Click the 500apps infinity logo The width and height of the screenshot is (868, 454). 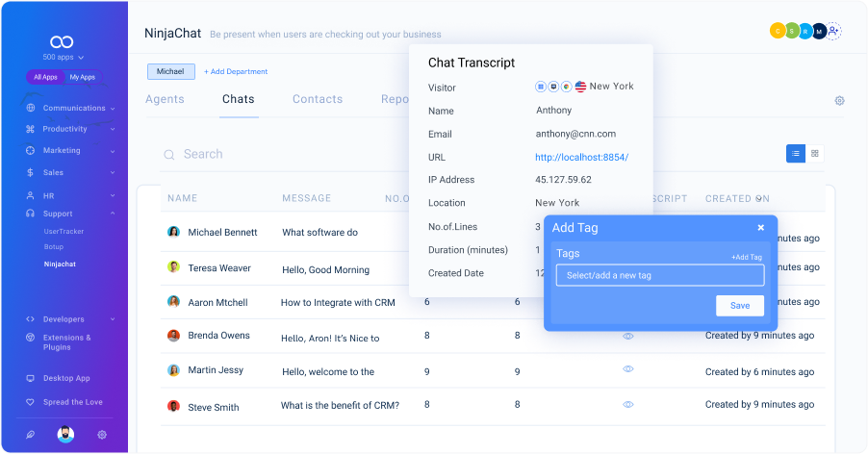coord(63,42)
